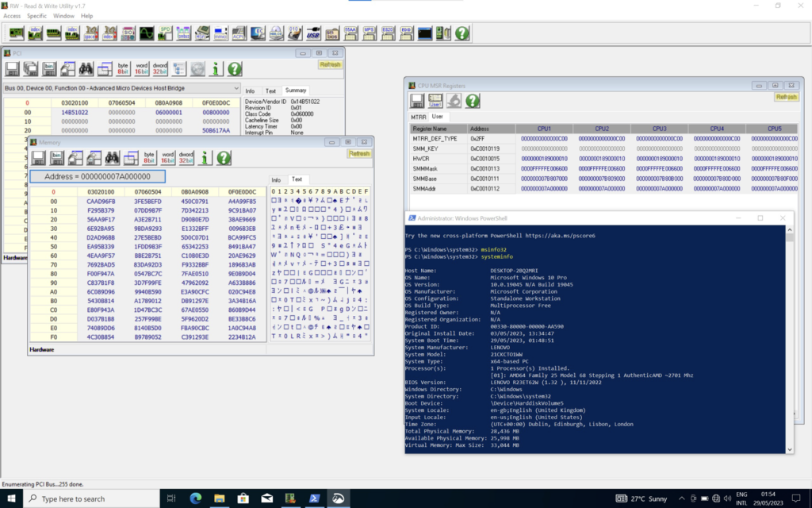
Task: Open the EC embedded controller tool
Action: 258,33
